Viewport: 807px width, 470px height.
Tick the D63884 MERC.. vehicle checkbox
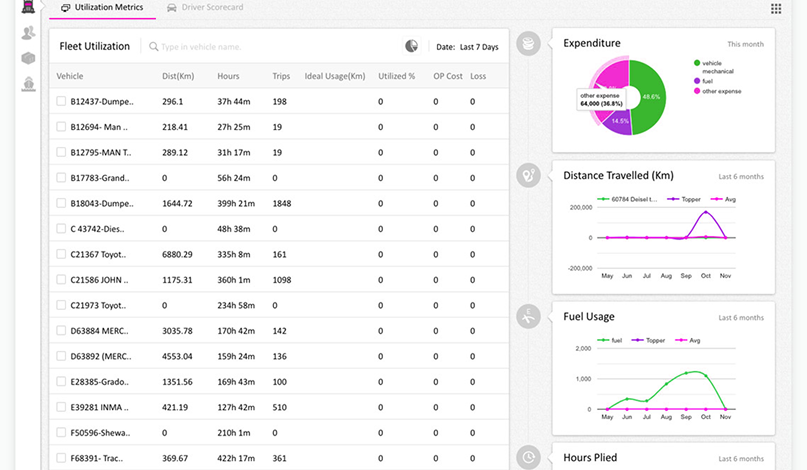click(x=61, y=331)
